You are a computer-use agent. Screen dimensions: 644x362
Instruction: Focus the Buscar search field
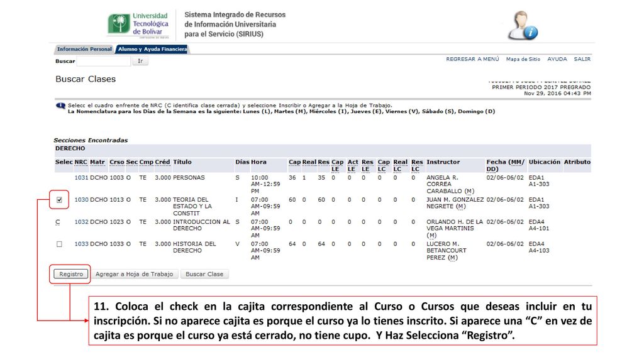pyautogui.click(x=104, y=61)
